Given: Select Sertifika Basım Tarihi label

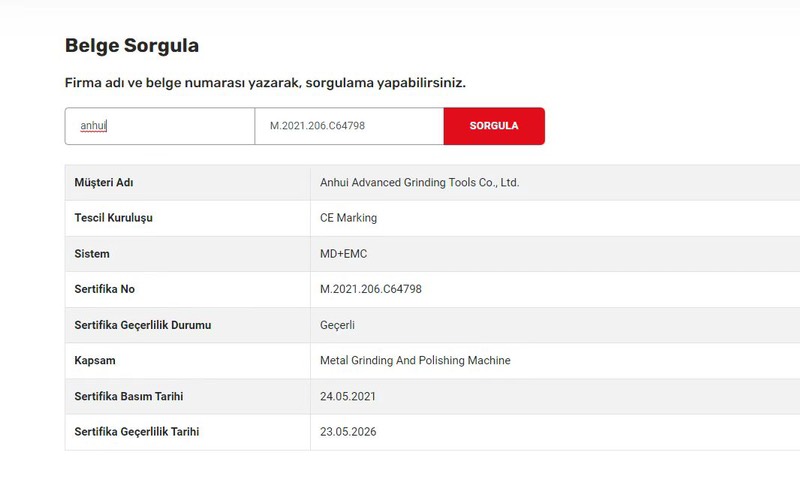Looking at the screenshot, I should 129,396.
